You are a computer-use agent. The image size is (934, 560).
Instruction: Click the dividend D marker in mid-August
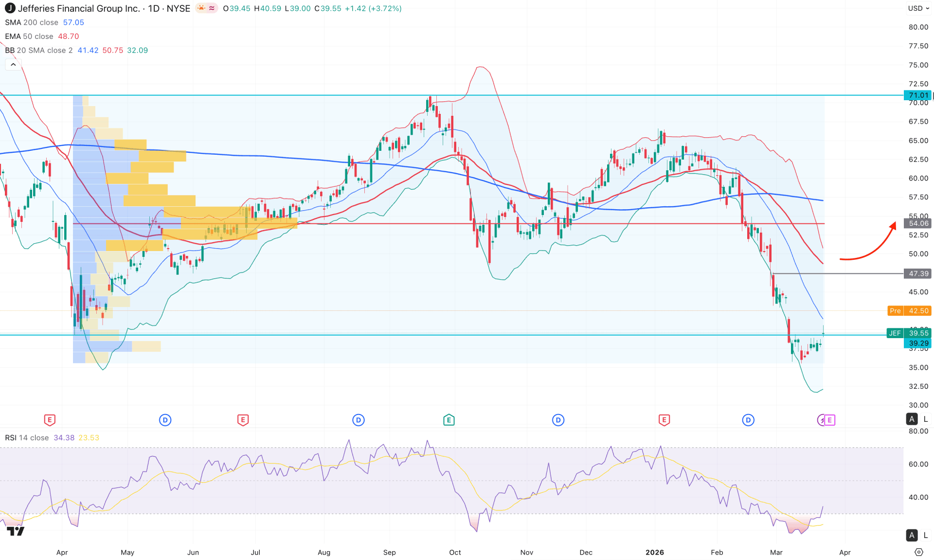pos(359,420)
